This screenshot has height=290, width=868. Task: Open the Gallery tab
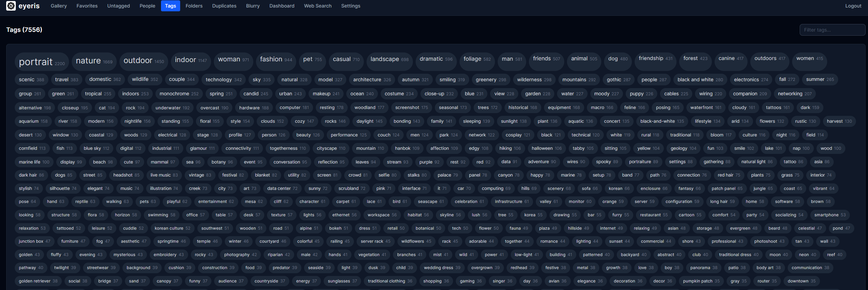pyautogui.click(x=59, y=6)
